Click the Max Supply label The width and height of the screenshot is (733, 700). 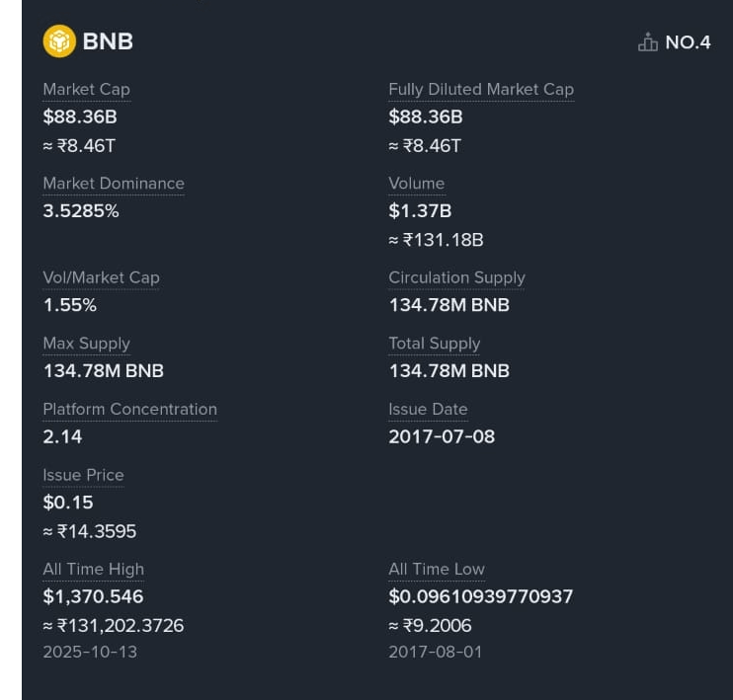(87, 344)
